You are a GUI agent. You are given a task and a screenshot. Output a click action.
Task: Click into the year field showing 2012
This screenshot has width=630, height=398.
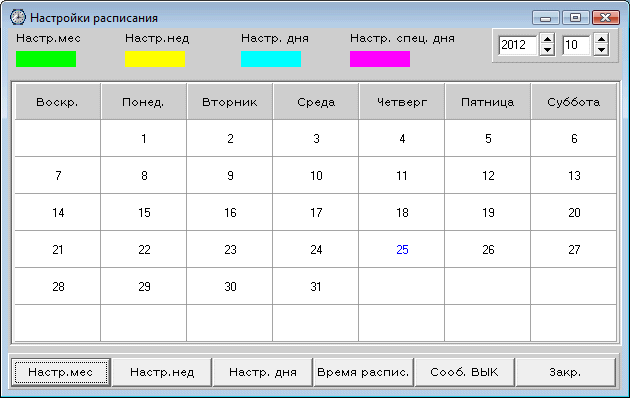(518, 45)
